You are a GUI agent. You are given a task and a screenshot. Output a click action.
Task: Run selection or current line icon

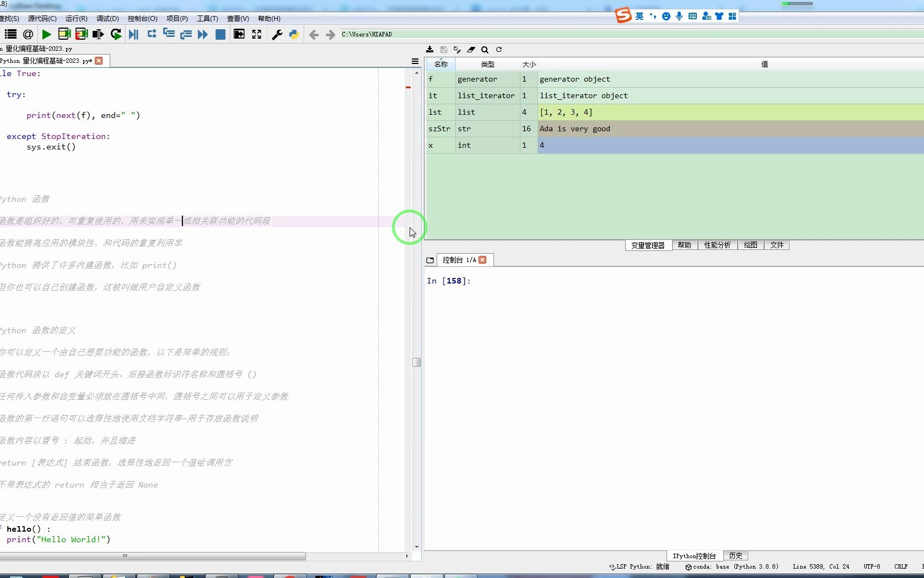tap(99, 34)
